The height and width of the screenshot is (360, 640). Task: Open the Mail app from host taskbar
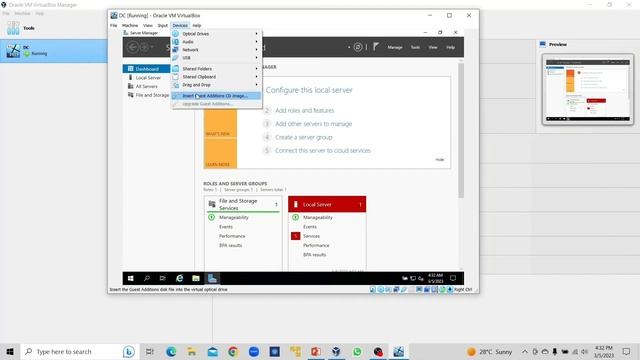pyautogui.click(x=213, y=351)
